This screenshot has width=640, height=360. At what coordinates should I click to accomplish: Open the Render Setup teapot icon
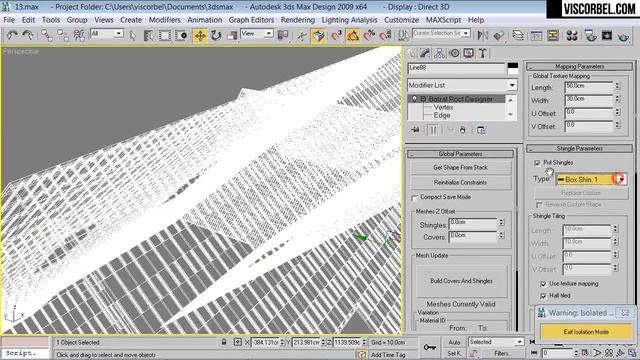click(590, 36)
